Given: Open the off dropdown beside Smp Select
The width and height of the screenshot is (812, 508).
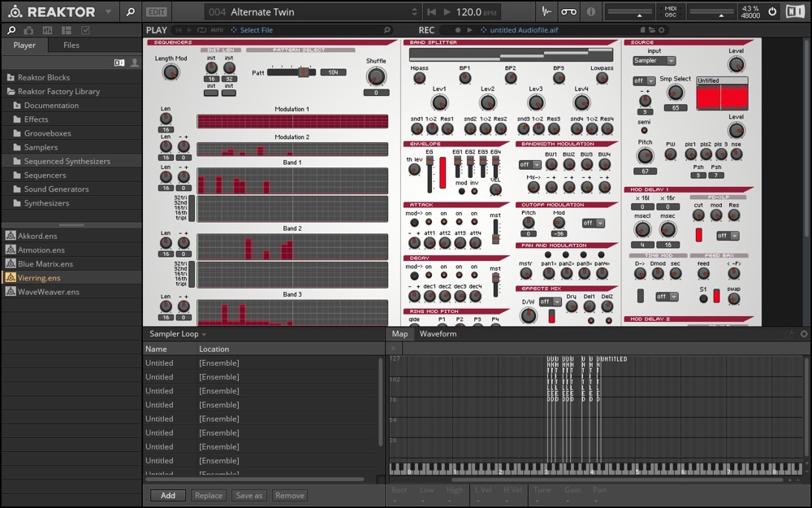Looking at the screenshot, I should [644, 80].
